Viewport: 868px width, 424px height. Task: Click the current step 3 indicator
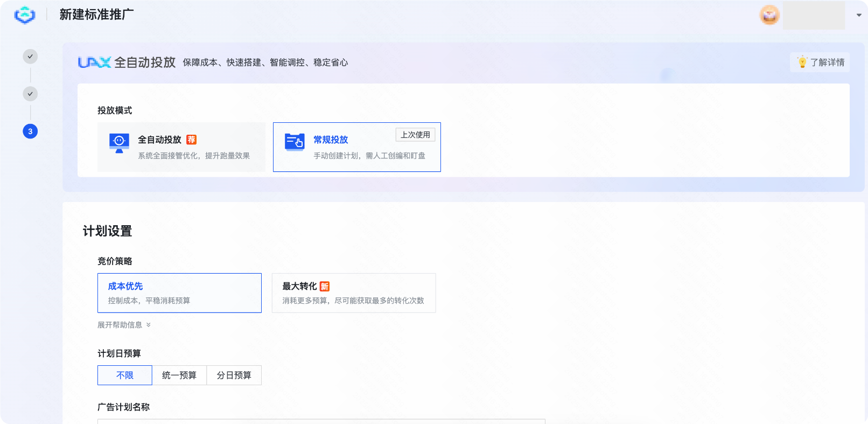(30, 131)
